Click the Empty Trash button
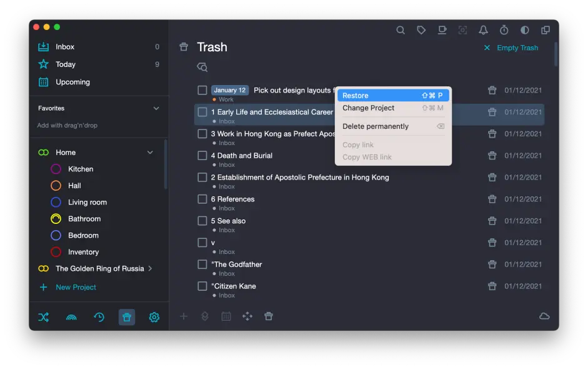Viewport: 588px width, 369px height. tap(511, 48)
